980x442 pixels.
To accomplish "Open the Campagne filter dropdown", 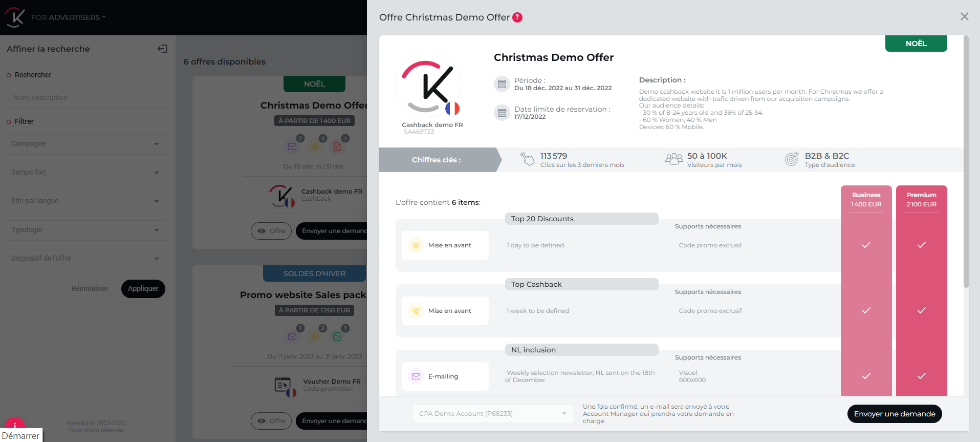I will 86,144.
